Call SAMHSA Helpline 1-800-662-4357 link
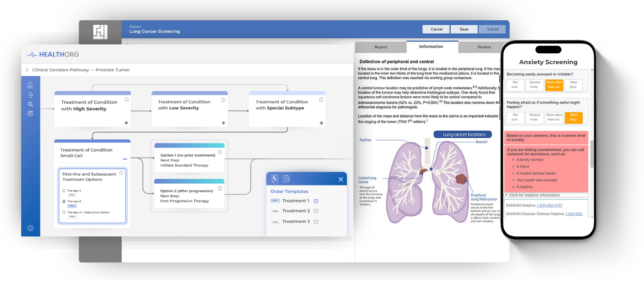644x286 pixels. [549, 205]
